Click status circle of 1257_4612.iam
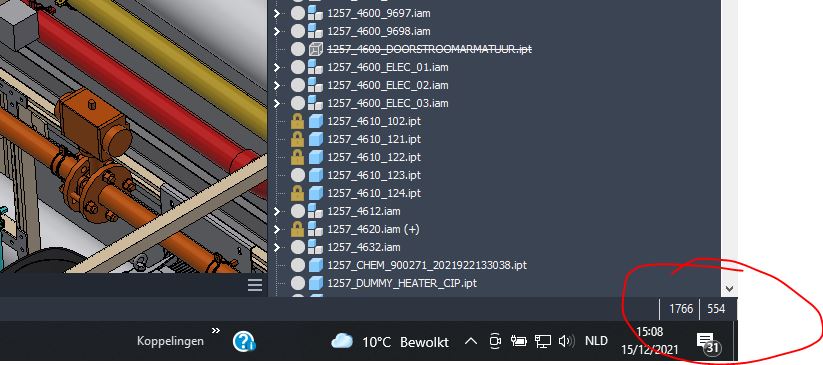823x365 pixels. (298, 211)
